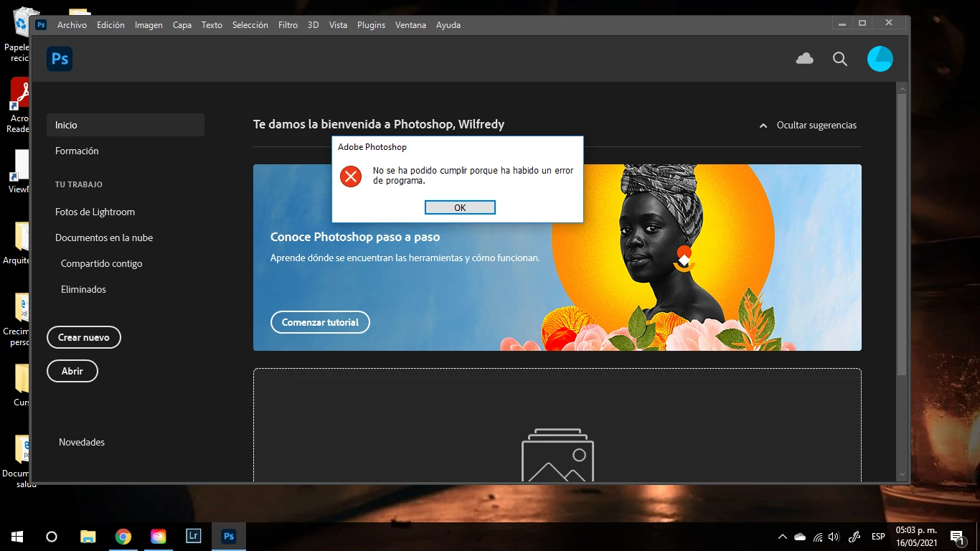This screenshot has height=551, width=980.
Task: Click Comenzar tutorial button
Action: coord(320,322)
